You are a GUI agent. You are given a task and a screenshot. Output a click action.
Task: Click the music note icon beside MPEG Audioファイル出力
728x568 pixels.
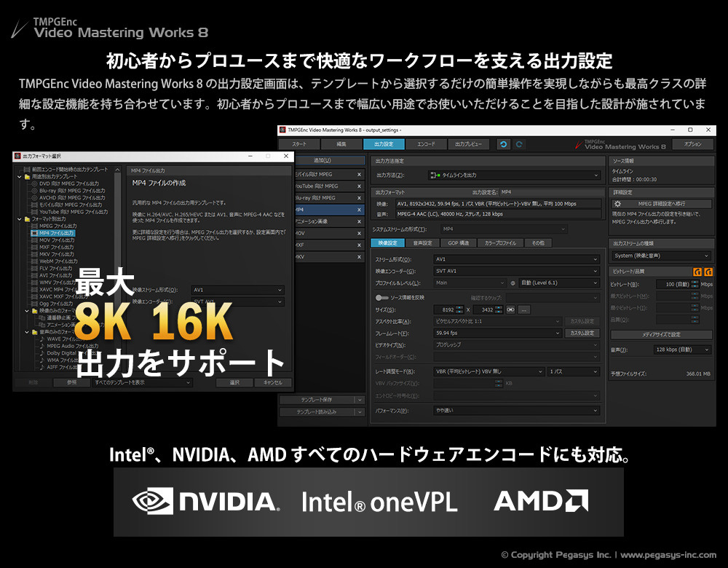coord(41,346)
